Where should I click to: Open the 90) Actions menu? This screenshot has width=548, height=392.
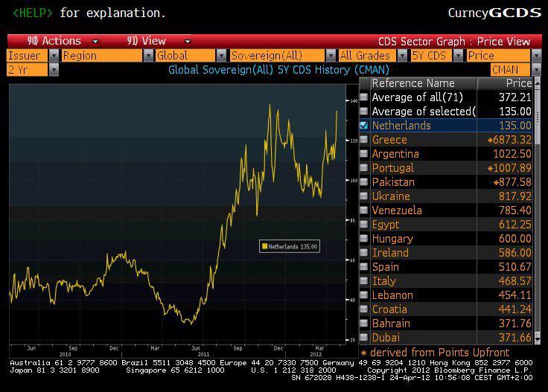click(54, 41)
